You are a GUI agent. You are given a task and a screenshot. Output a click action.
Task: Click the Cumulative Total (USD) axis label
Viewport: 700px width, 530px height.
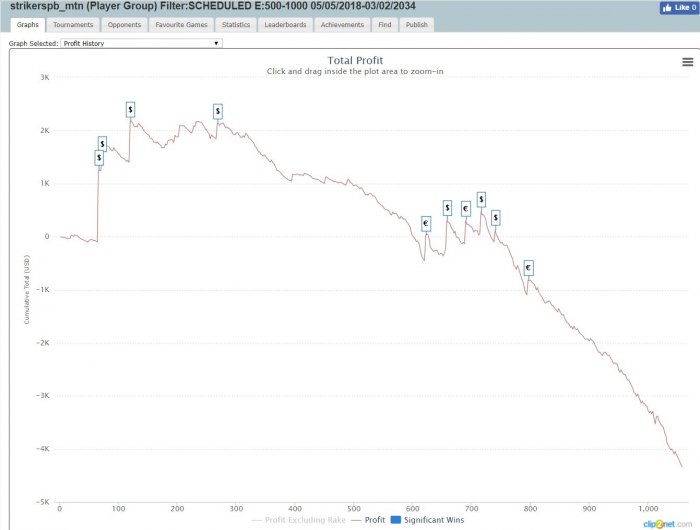point(26,289)
